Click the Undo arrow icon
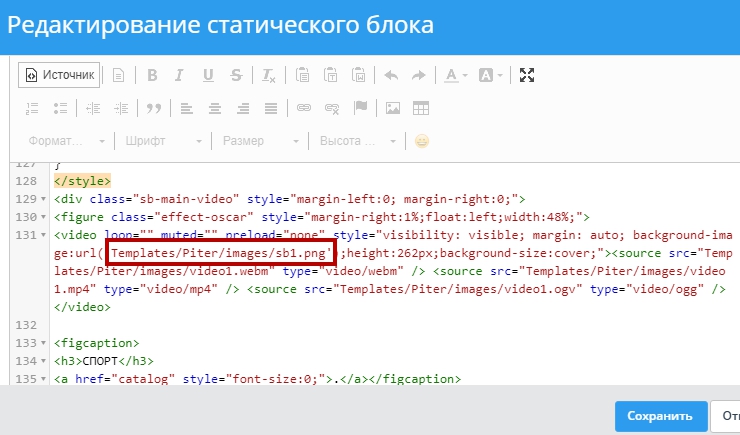 point(391,75)
